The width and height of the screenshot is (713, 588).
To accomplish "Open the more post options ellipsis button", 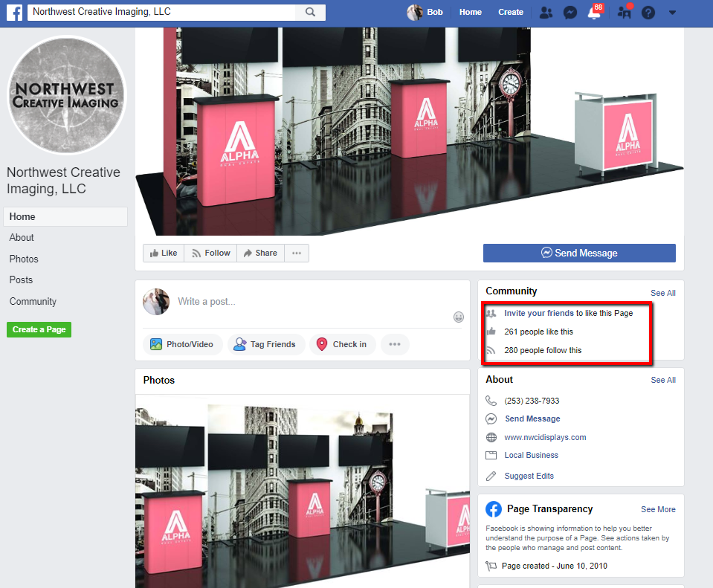I will [x=395, y=344].
